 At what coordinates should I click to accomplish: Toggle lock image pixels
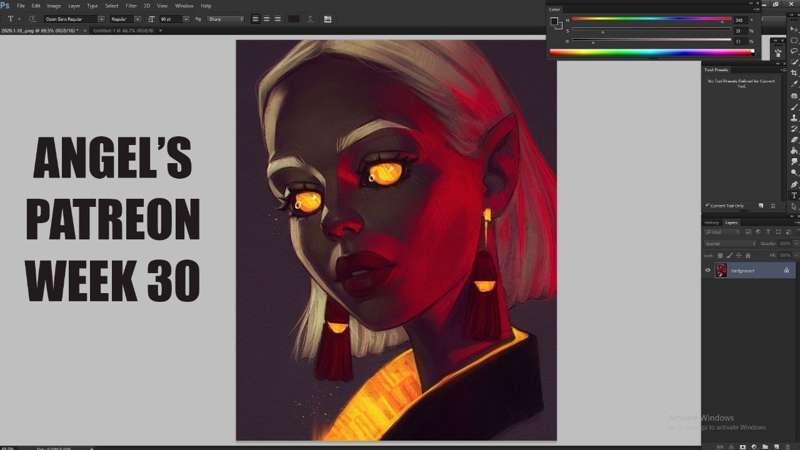[730, 255]
